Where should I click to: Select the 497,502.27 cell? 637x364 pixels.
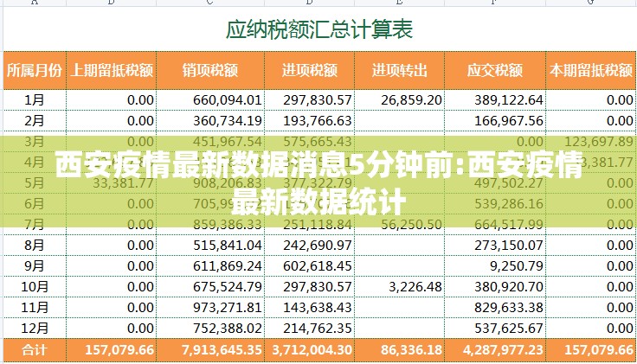[x=495, y=183]
